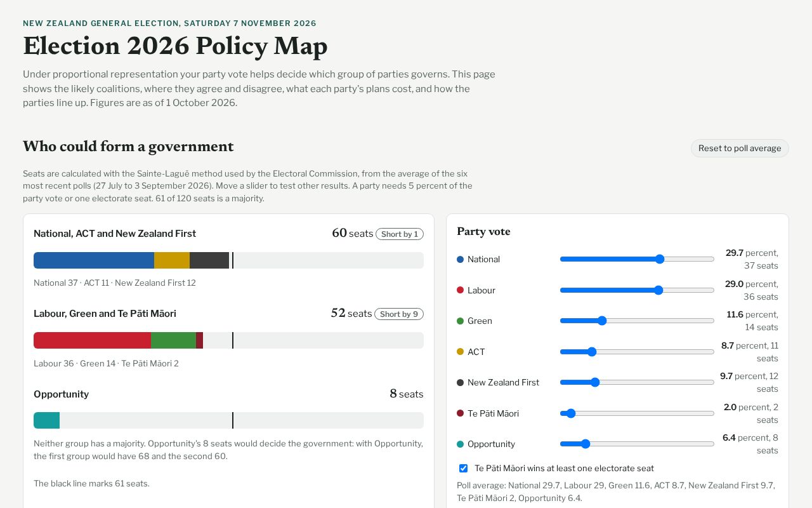812x508 pixels.
Task: Click 'The black line marks 61 seats.' note
Action: pyautogui.click(x=91, y=483)
